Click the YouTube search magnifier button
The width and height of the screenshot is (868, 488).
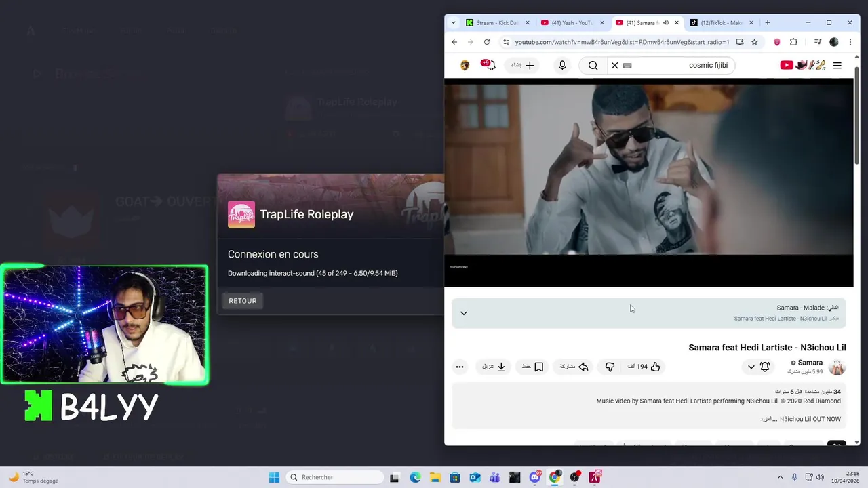tap(593, 65)
